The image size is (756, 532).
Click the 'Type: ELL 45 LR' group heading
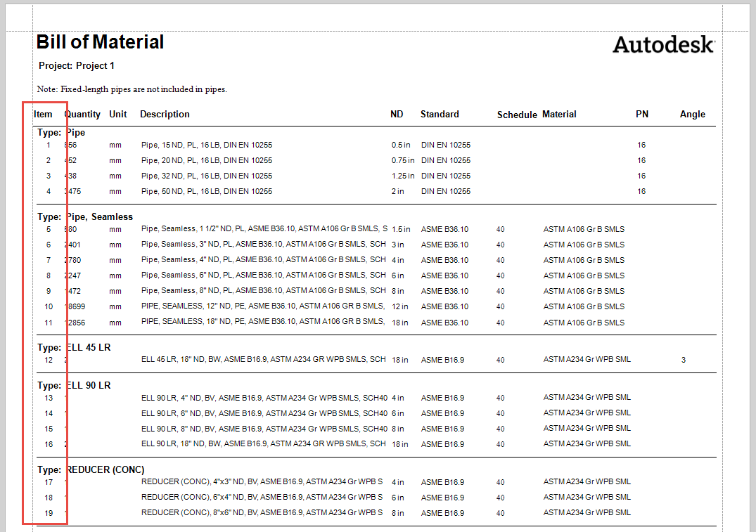point(74,347)
